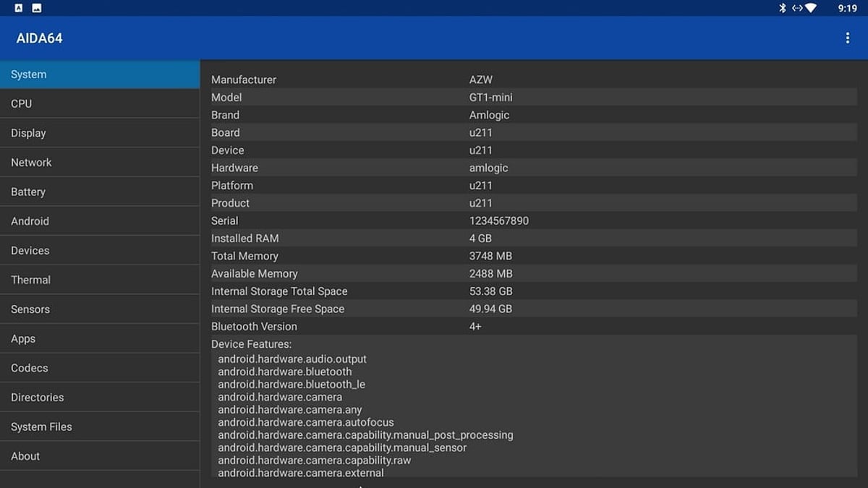868x488 pixels.
Task: Click the android.hardware.bluetooth feature line
Action: tap(285, 372)
